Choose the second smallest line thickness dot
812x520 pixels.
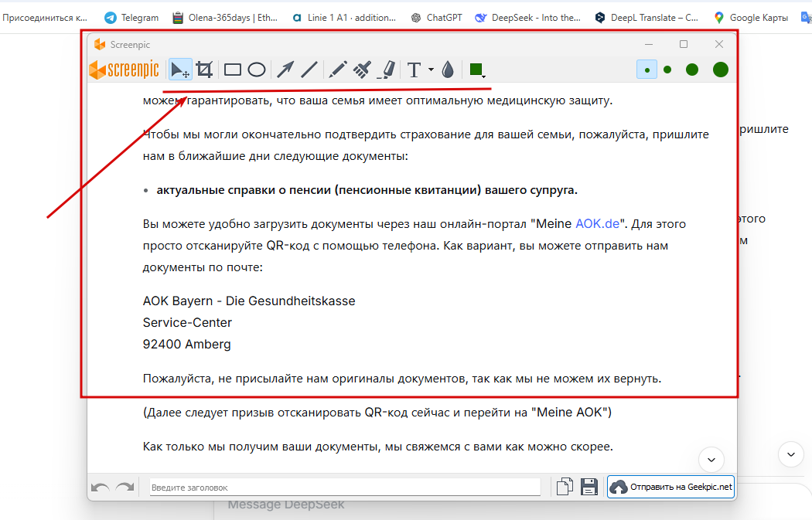[667, 70]
